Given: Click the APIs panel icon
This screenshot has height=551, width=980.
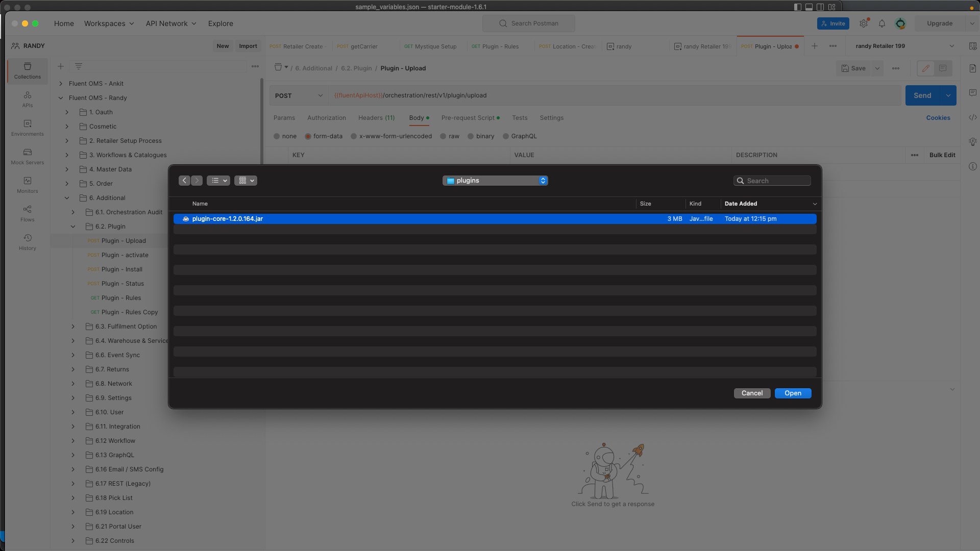Looking at the screenshot, I should [27, 99].
